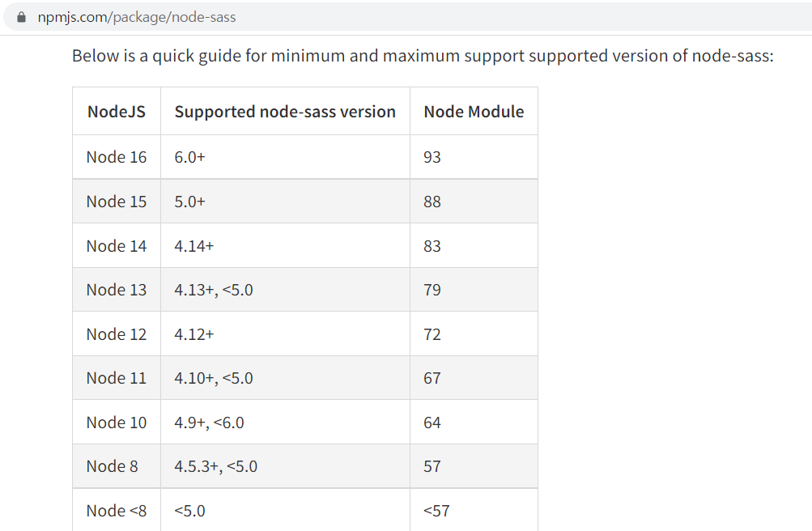
Task: Select the NodeJS column header
Action: click(117, 111)
